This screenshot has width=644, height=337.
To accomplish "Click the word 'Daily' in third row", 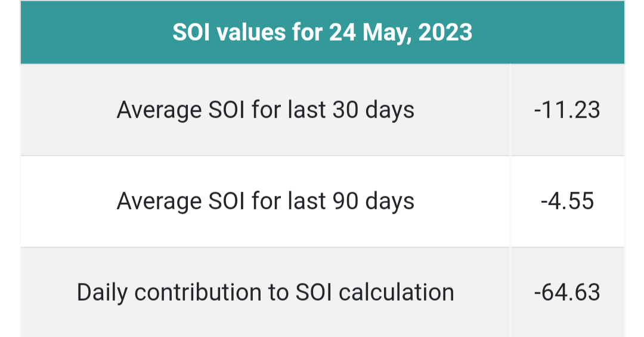I will click(x=103, y=293).
